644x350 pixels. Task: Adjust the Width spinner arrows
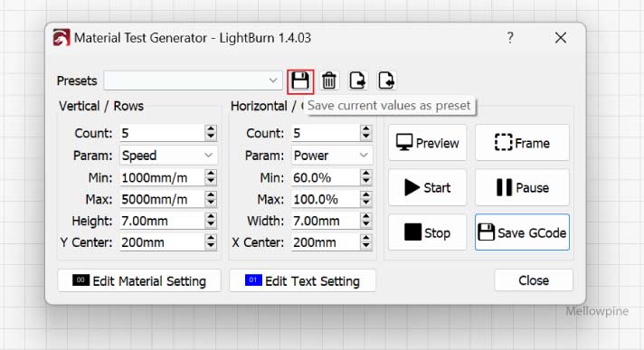[x=366, y=221]
